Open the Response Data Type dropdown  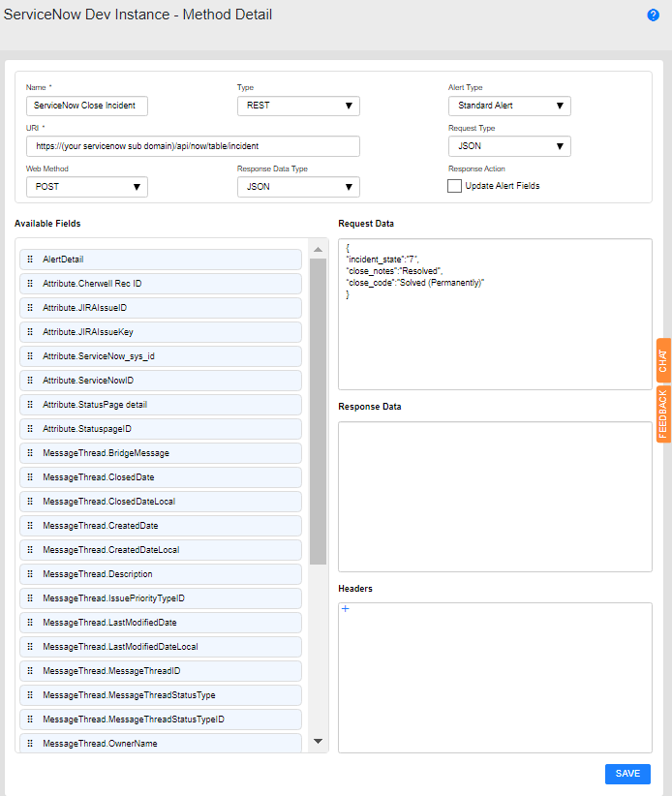298,187
